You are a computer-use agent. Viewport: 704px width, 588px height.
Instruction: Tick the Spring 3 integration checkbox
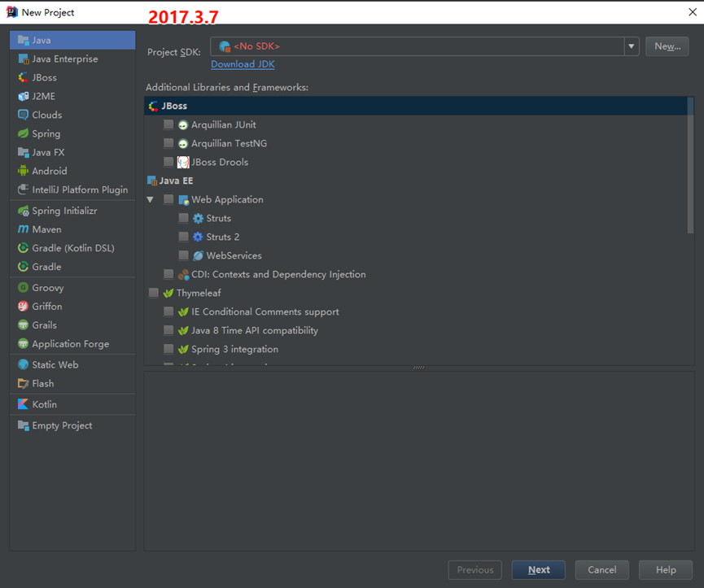click(168, 349)
